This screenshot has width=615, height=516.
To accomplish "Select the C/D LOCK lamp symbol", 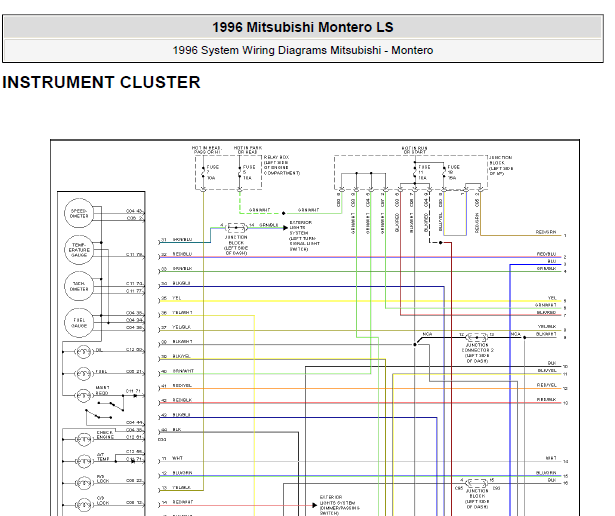I will [x=83, y=505].
